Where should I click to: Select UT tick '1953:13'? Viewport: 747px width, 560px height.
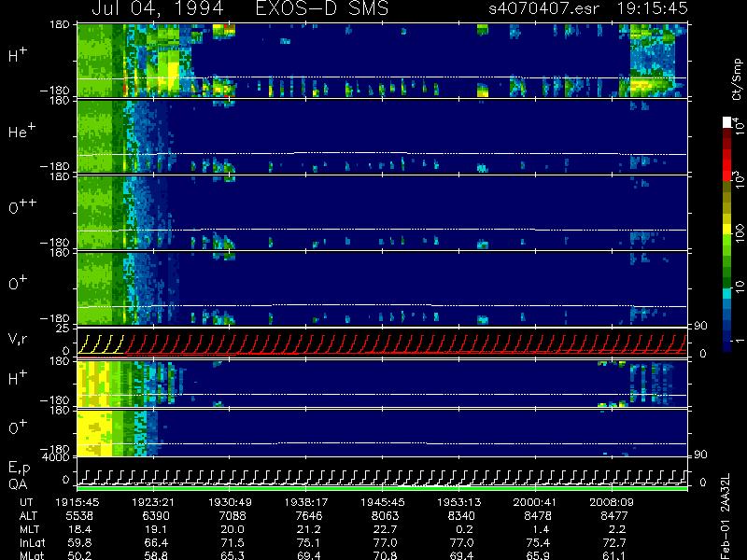pos(458,502)
